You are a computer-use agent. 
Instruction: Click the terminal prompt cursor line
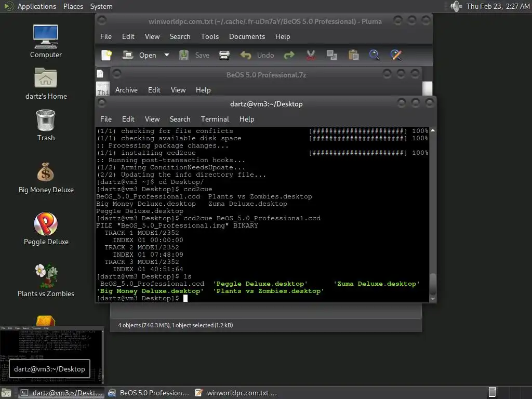coord(142,298)
